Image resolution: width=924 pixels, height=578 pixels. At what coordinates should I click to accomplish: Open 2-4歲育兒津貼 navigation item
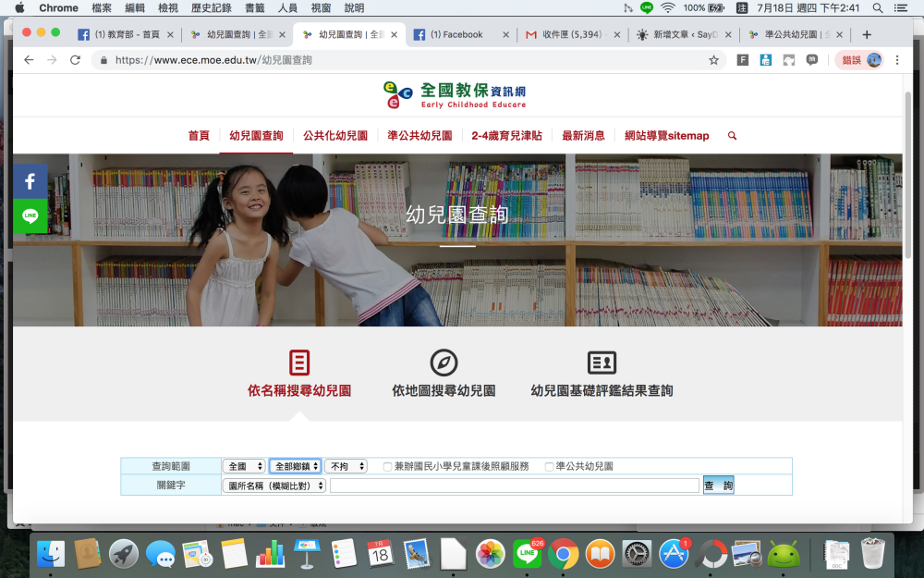[506, 136]
